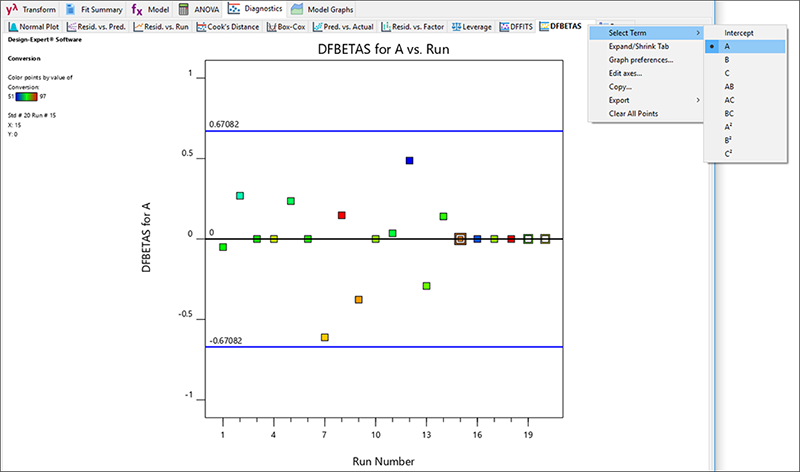Switch to the DFFITS tab
Screen dimensions: 800x472
[515, 26]
